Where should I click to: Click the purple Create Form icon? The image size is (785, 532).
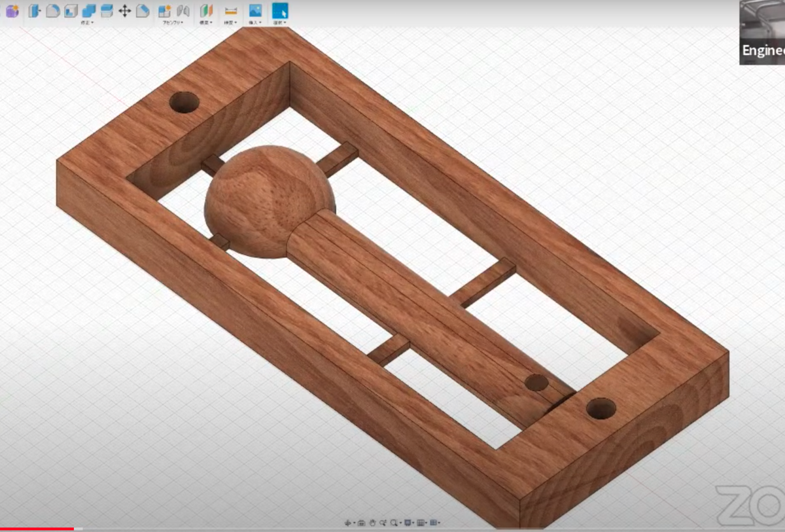tap(12, 11)
